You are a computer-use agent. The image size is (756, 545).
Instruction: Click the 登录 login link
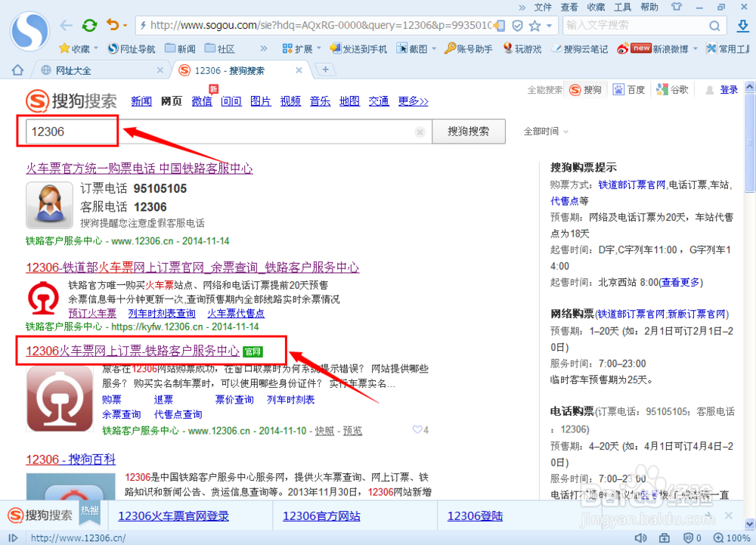[x=729, y=90]
